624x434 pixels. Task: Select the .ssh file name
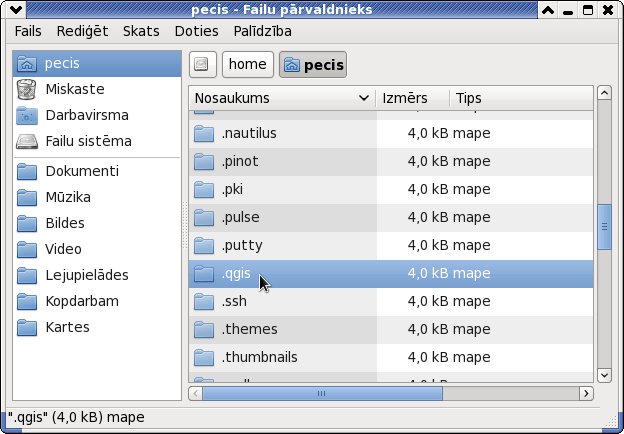234,302
